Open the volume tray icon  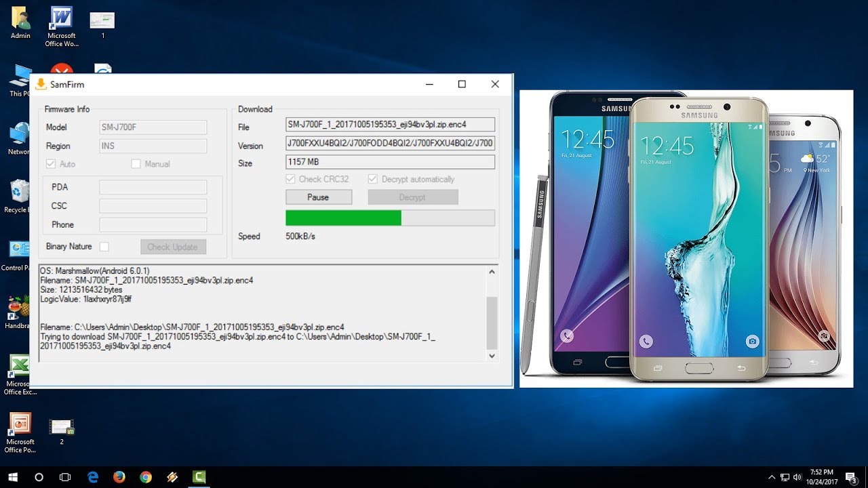coord(798,477)
